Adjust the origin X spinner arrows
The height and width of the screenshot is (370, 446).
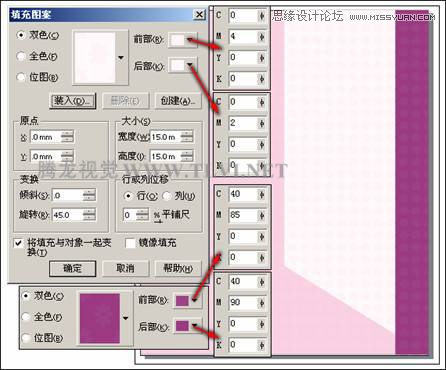68,137
